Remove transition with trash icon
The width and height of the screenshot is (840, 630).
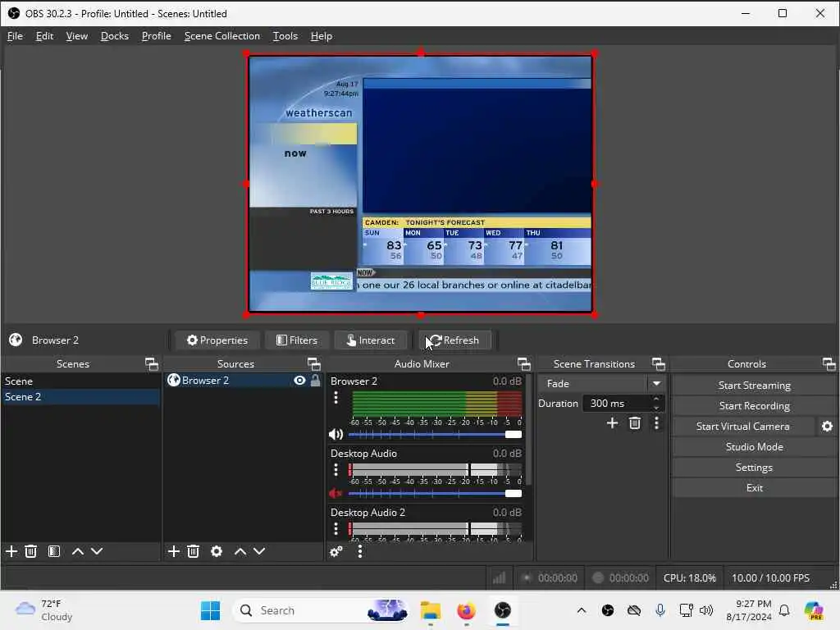coord(635,423)
